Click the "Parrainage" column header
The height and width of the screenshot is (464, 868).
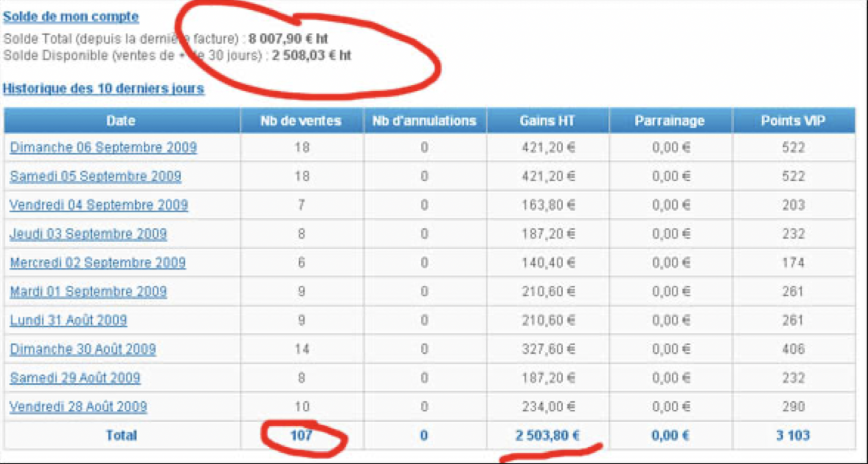670,121
